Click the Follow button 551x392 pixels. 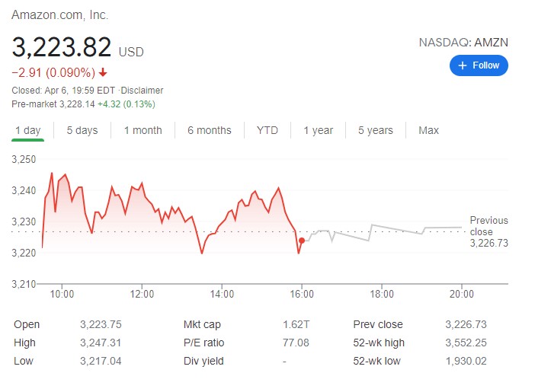[x=479, y=65]
